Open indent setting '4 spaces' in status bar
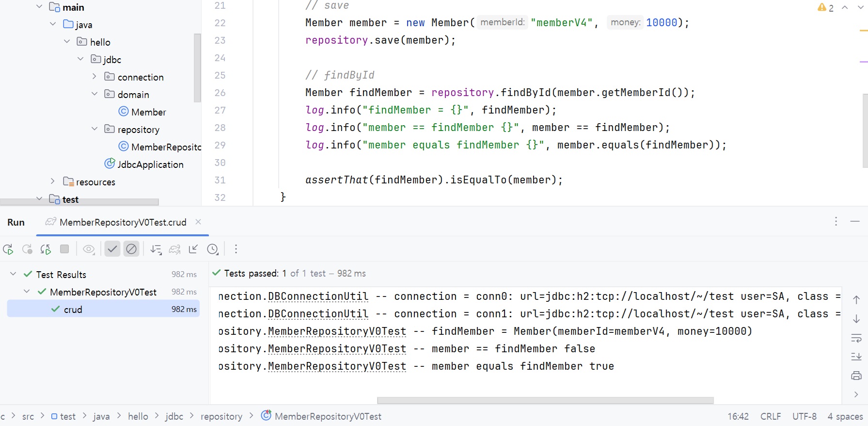This screenshot has height=426, width=868. (x=845, y=416)
